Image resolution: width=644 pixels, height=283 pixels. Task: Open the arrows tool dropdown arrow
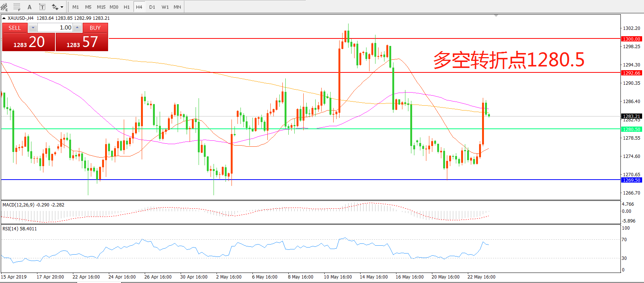coord(62,7)
